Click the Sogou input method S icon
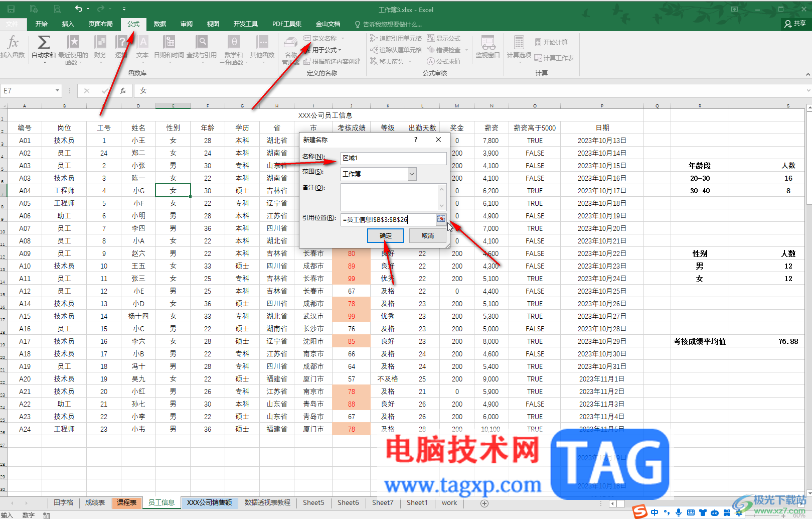This screenshot has width=812, height=519. click(x=639, y=512)
